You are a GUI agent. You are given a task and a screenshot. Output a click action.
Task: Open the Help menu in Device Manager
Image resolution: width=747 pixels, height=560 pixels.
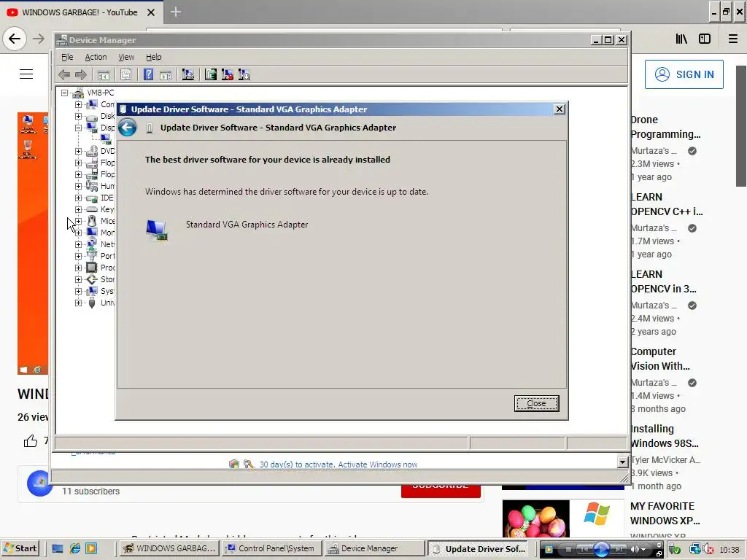pyautogui.click(x=153, y=57)
